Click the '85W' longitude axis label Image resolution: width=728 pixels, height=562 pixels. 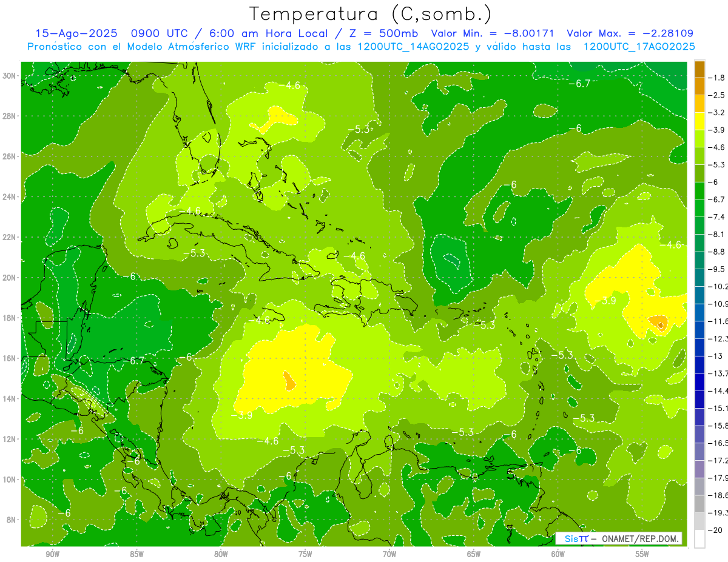click(136, 554)
